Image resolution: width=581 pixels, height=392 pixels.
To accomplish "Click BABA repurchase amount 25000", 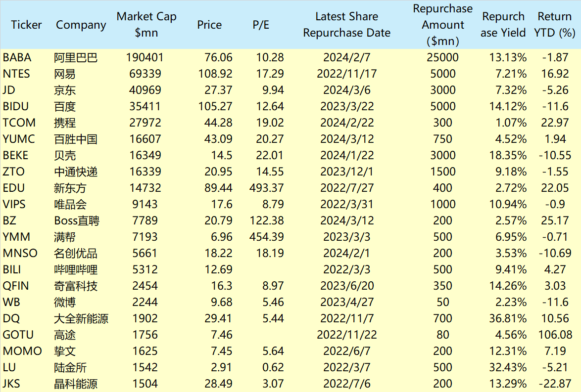I will (442, 58).
